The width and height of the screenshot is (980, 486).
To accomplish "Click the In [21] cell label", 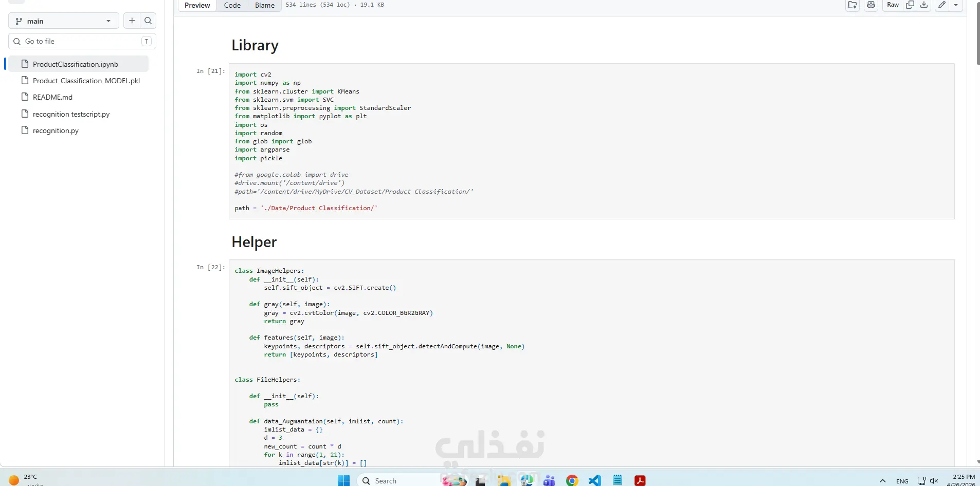I will [211, 71].
